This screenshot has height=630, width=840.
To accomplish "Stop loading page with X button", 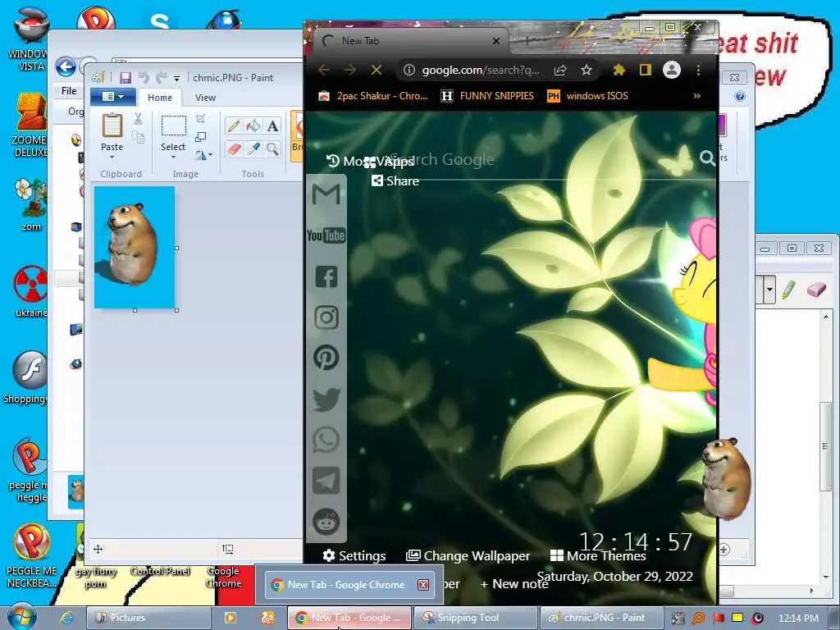I will (x=377, y=71).
